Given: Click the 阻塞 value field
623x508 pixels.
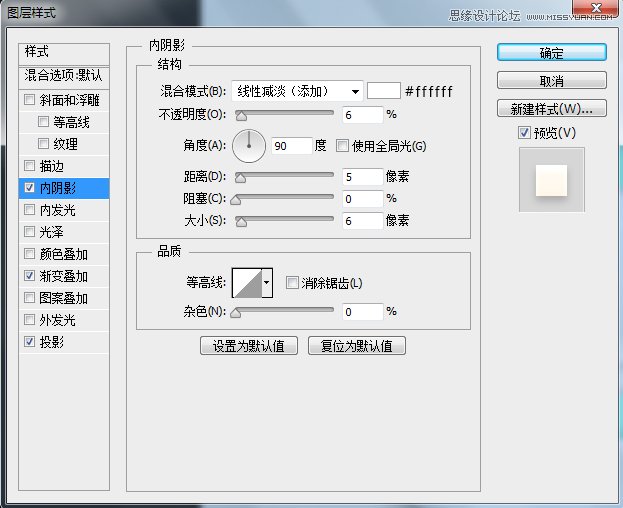Looking at the screenshot, I should tap(362, 199).
